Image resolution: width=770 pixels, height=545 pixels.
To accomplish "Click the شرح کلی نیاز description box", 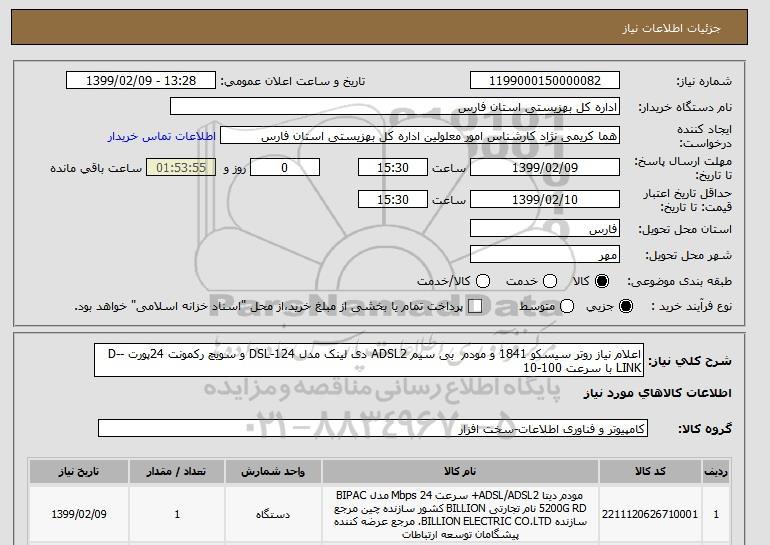I will [x=369, y=360].
